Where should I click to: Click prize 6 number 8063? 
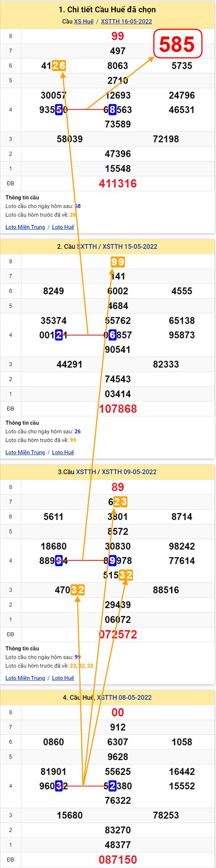coord(117,66)
